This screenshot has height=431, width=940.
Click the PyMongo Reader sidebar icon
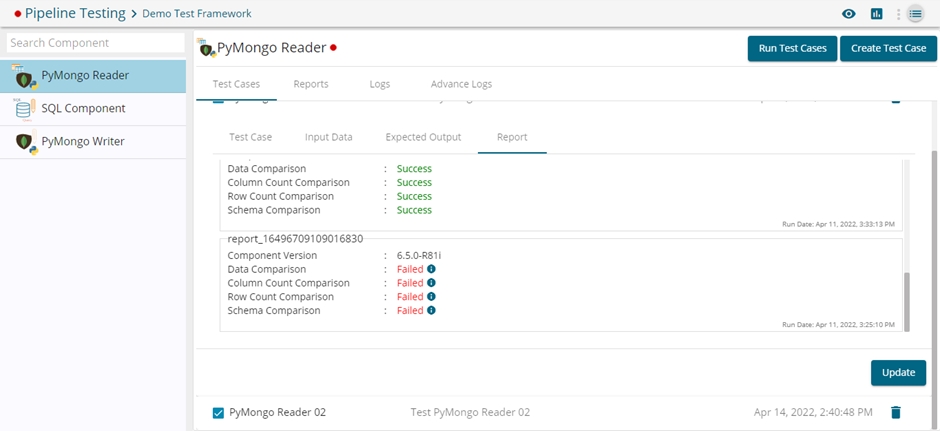click(x=25, y=76)
